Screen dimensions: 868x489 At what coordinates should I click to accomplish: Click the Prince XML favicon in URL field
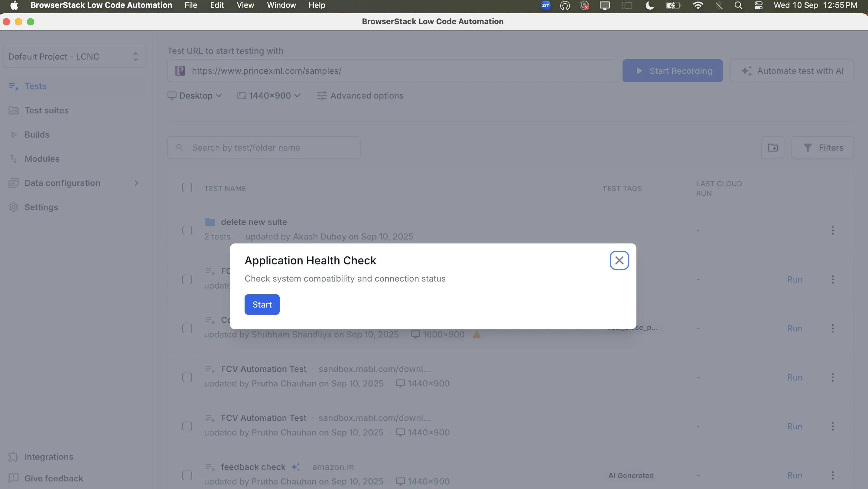click(180, 71)
